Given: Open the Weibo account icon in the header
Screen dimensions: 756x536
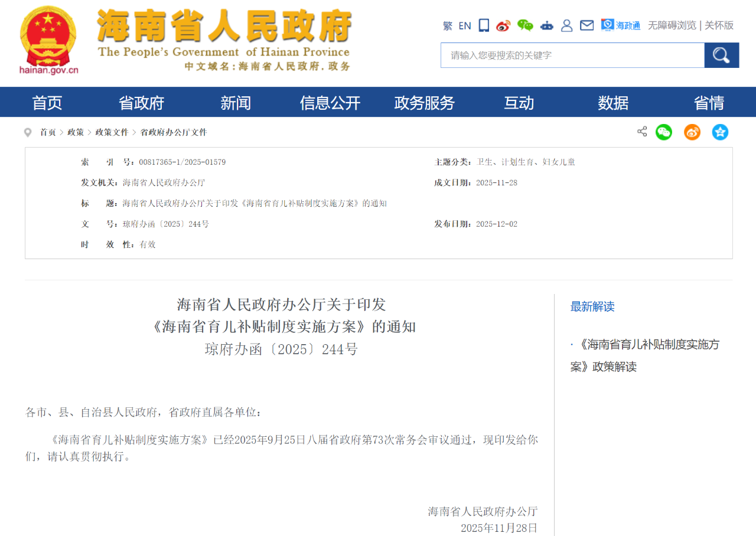Looking at the screenshot, I should 503,25.
